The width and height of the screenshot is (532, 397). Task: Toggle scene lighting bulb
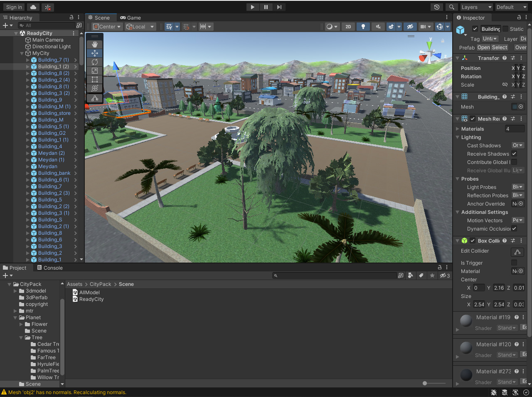pyautogui.click(x=363, y=27)
